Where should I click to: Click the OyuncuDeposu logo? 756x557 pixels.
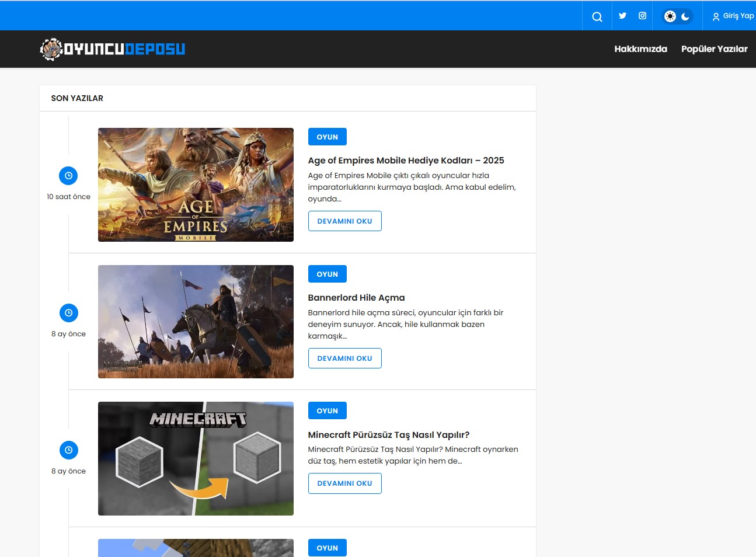pos(113,49)
